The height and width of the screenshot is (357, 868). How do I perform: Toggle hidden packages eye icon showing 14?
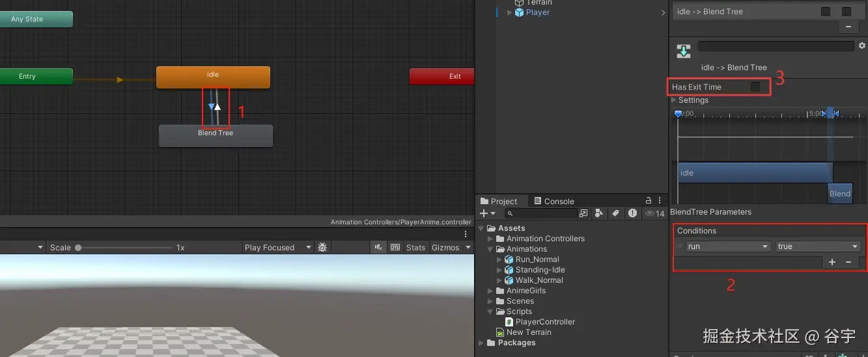click(654, 213)
